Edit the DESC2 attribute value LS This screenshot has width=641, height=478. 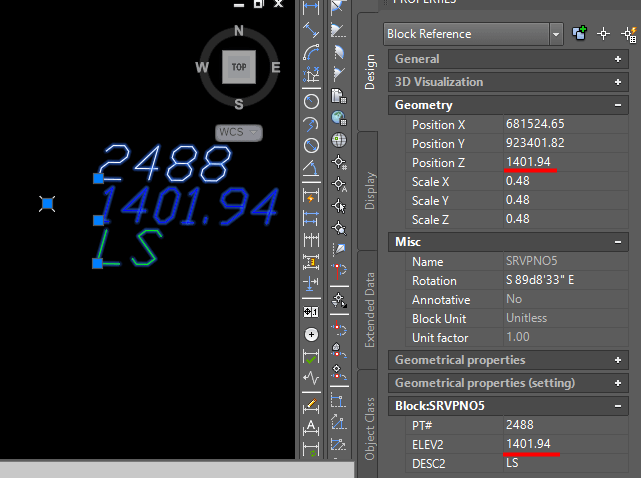tap(565, 463)
